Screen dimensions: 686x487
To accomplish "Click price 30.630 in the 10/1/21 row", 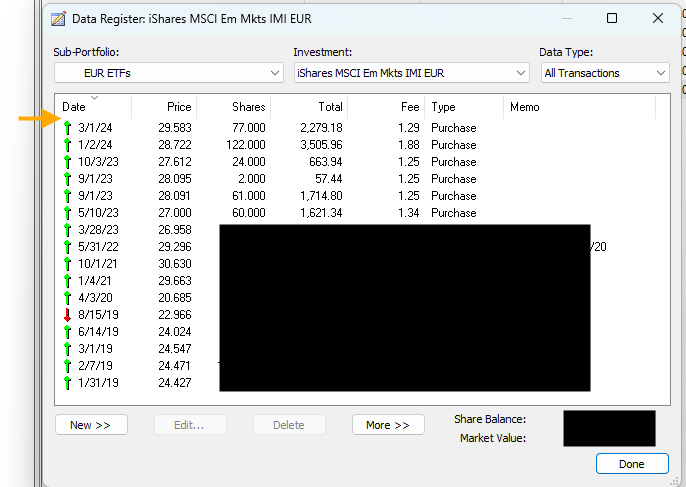I will tap(175, 264).
